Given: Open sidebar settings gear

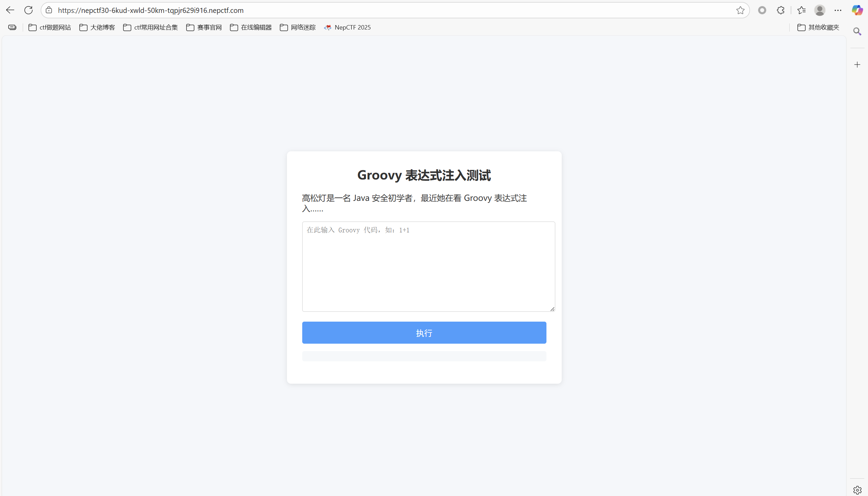Looking at the screenshot, I should tap(857, 490).
